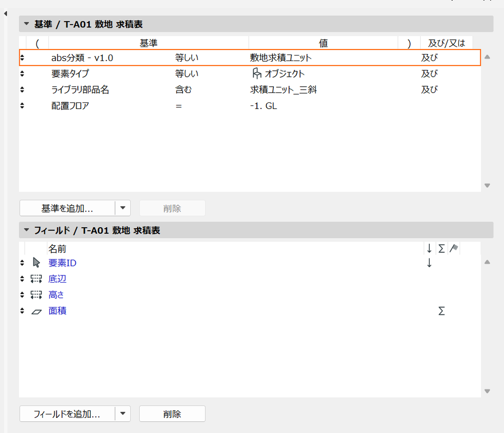Select the ライブラリ部品名 criterion
The height and width of the screenshot is (433, 504).
(80, 89)
